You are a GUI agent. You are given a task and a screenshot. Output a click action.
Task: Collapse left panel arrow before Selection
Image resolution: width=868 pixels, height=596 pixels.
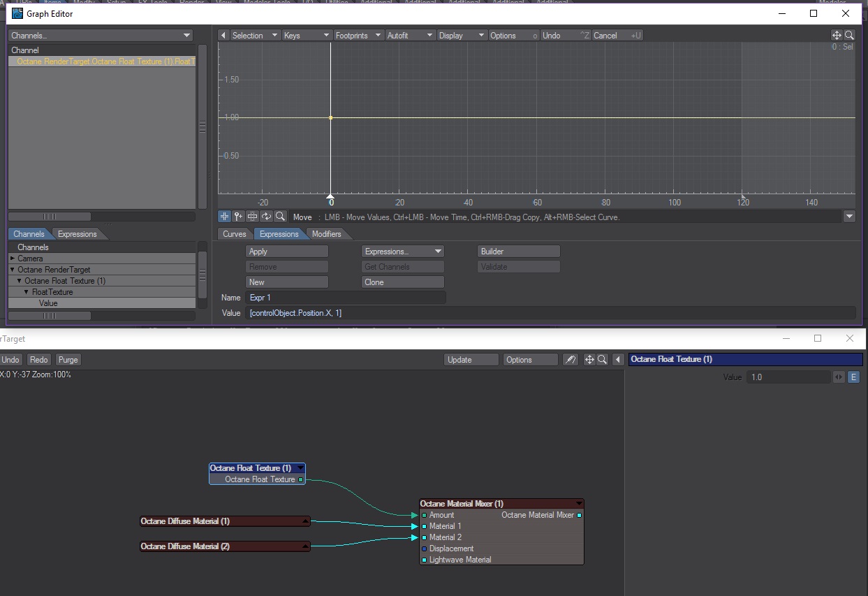(x=223, y=36)
